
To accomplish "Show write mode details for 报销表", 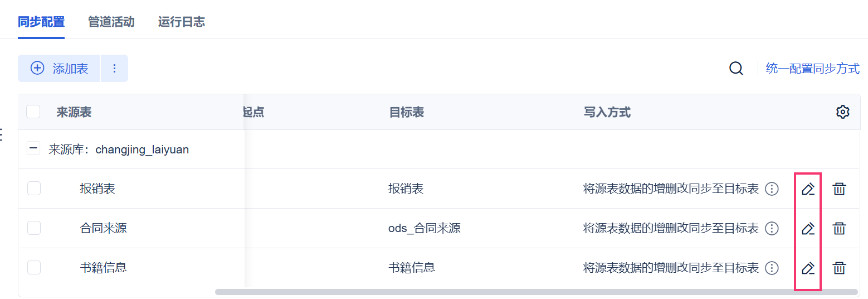I will click(772, 189).
